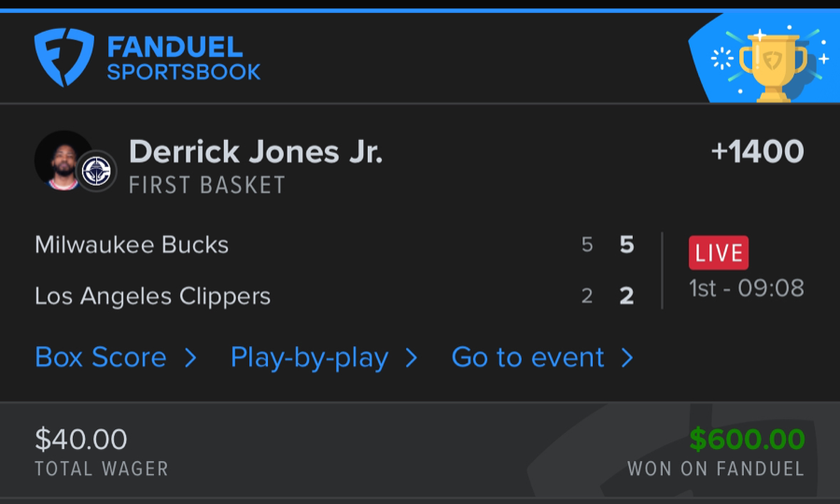This screenshot has width=840, height=504.
Task: Click the arrow after Go to event
Action: [627, 358]
